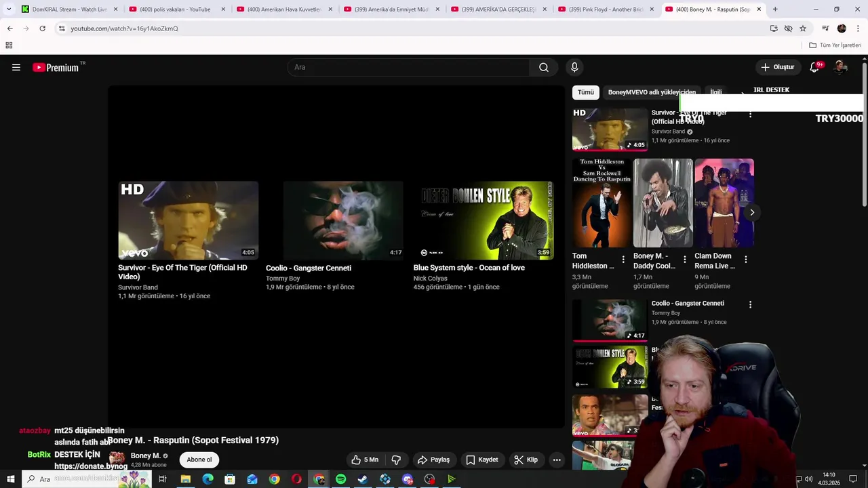
Task: Select BoneyMVEVO adlı yükleyiciden chip
Action: [652, 92]
